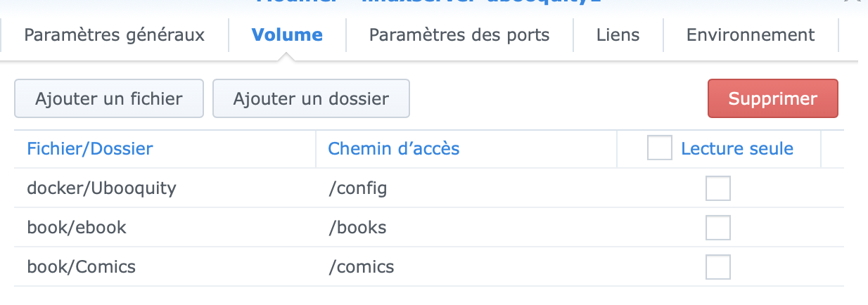Enable read-only for the /config row
The image size is (868, 305).
717,188
